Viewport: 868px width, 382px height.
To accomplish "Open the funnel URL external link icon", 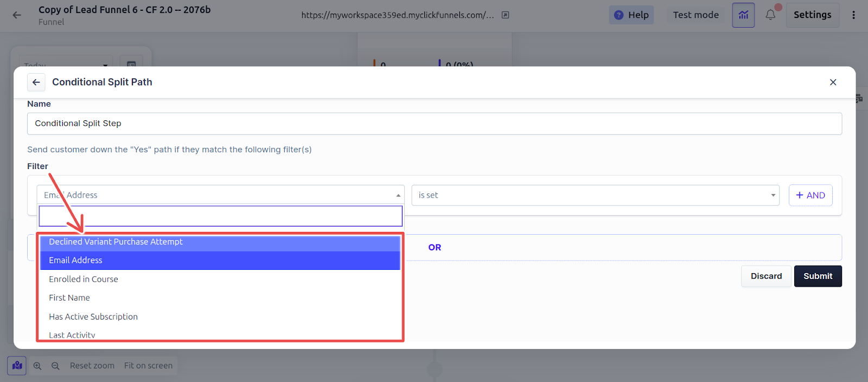I will point(505,15).
